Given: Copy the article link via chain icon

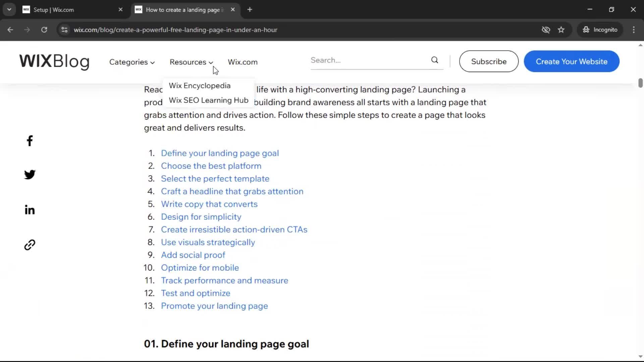Looking at the screenshot, I should (30, 245).
